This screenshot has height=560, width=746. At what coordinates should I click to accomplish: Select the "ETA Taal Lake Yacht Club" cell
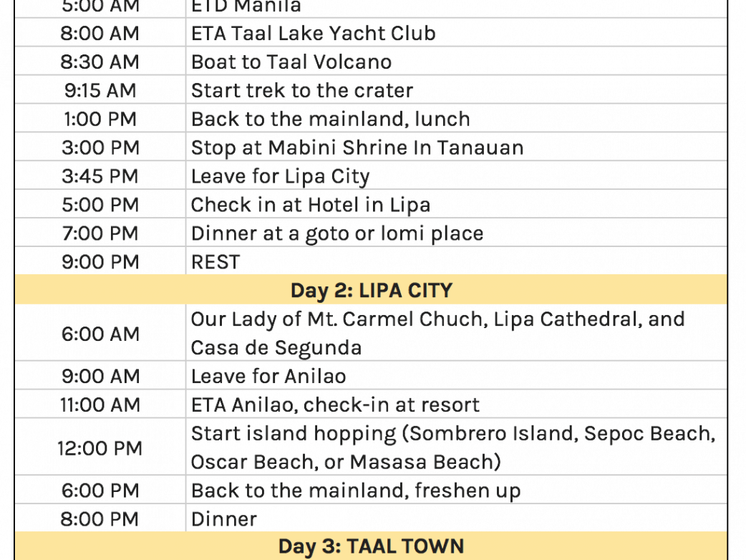click(x=313, y=34)
